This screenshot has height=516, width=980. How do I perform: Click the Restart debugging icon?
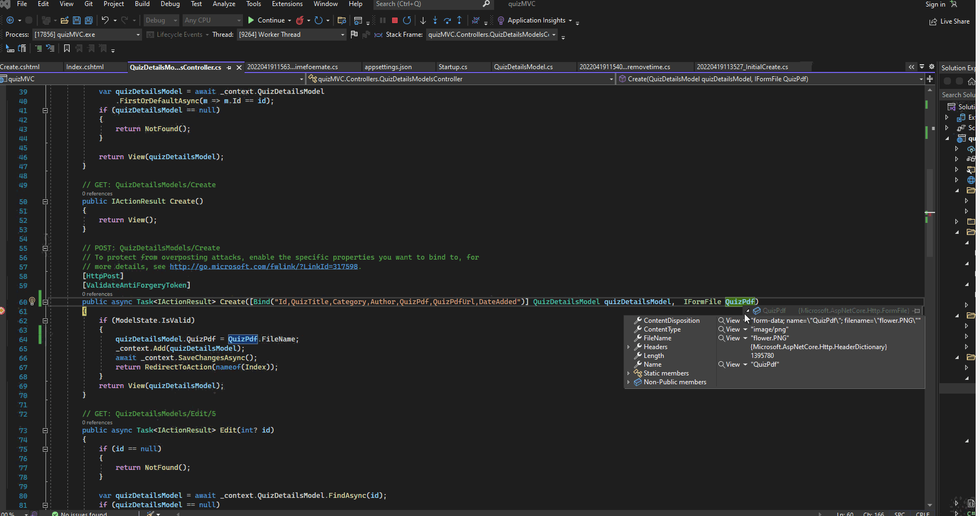click(407, 20)
